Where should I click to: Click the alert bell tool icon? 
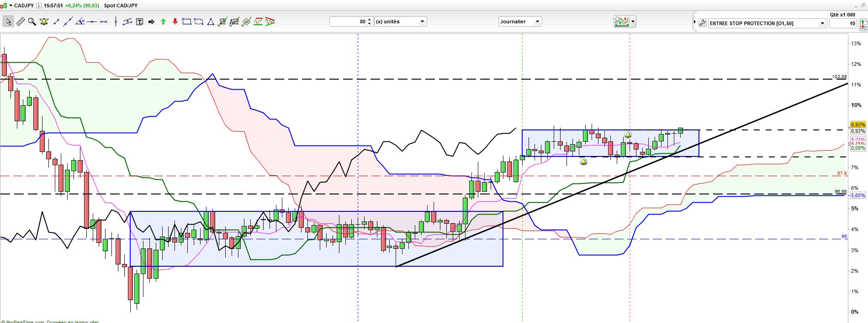44,22
